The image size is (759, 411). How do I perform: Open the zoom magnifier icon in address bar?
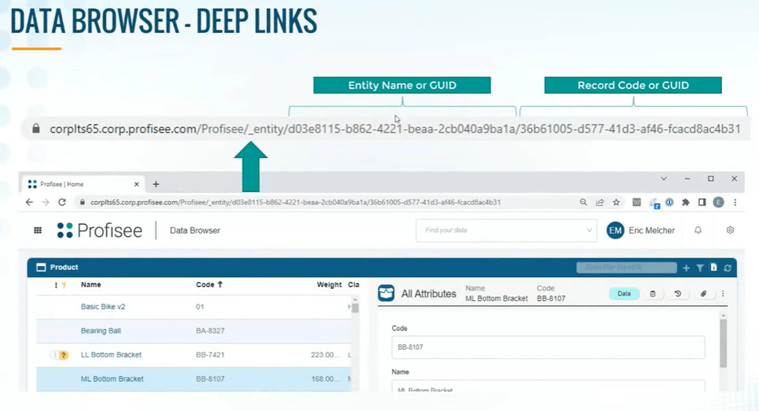click(x=583, y=202)
